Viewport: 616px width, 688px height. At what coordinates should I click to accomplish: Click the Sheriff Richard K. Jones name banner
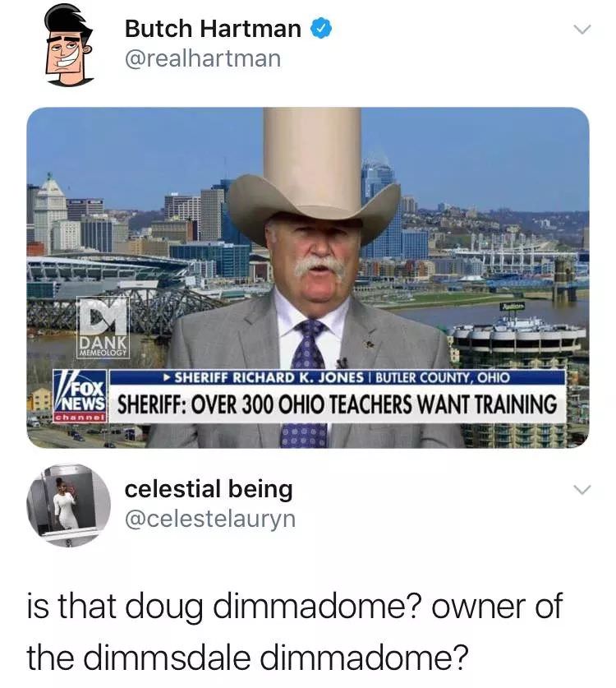[337, 377]
